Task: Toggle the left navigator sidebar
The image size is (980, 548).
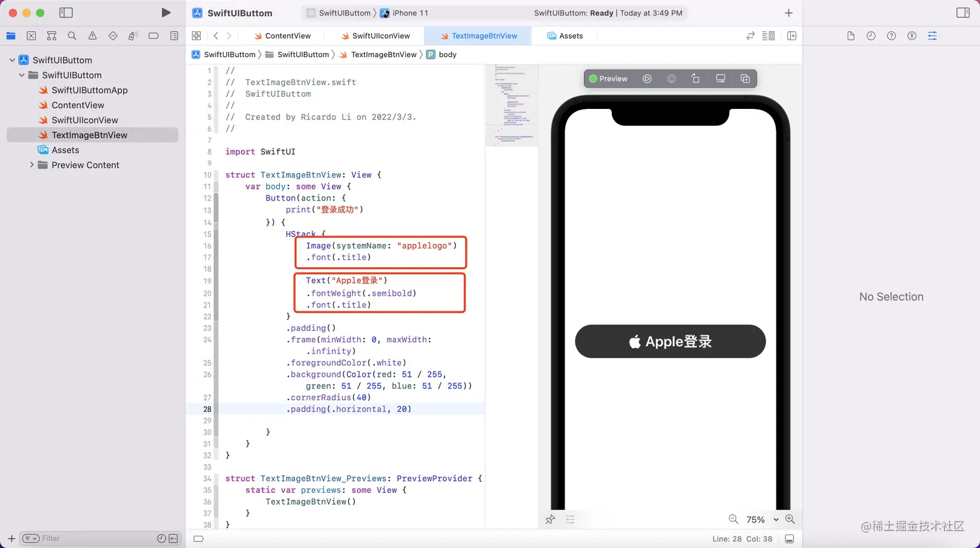Action: coord(65,12)
